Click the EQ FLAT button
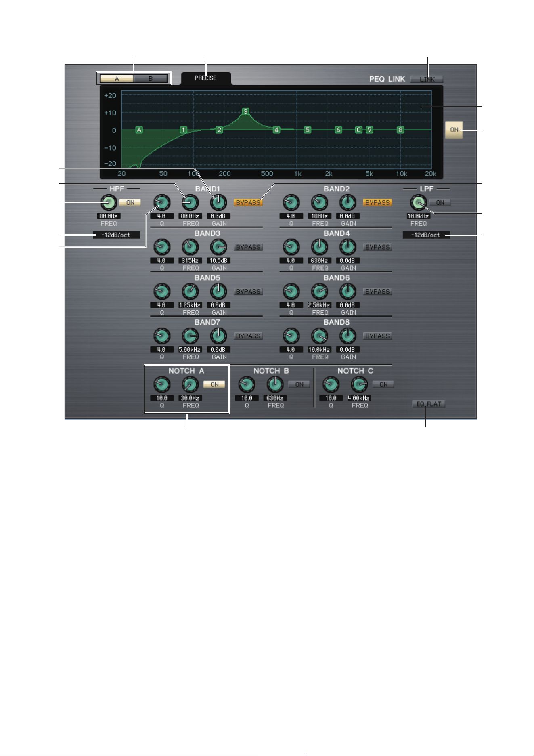The image size is (534, 756). click(429, 404)
